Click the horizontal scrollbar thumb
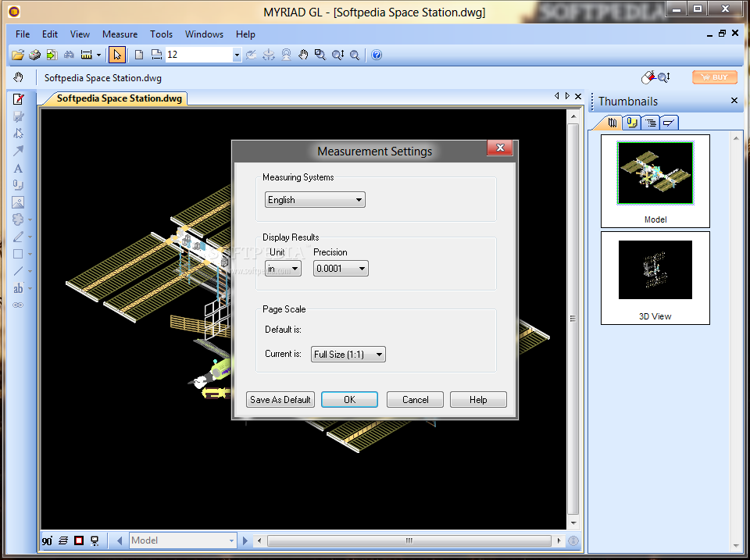The image size is (750, 560). point(409,541)
